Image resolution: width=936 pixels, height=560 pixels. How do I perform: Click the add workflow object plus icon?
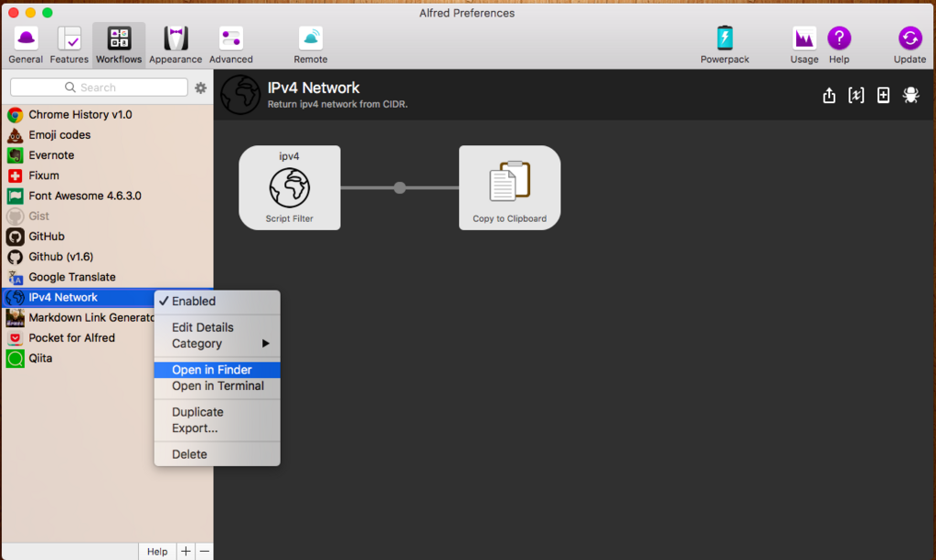point(884,95)
